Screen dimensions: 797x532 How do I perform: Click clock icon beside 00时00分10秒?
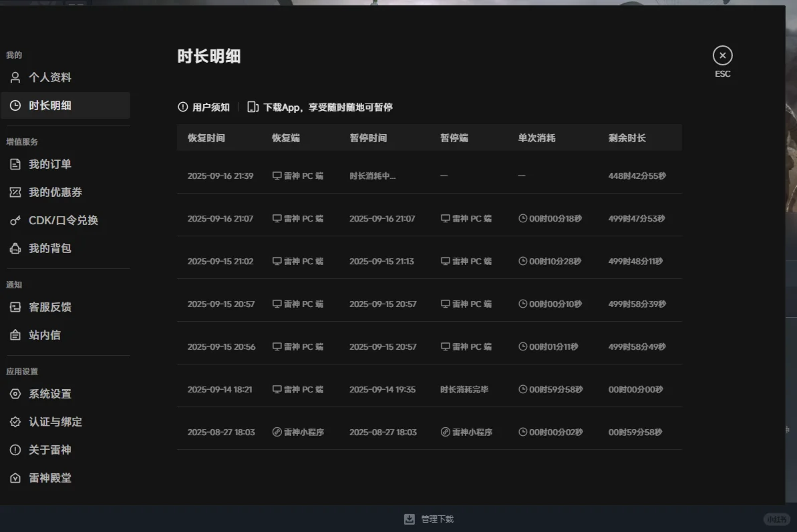522,304
